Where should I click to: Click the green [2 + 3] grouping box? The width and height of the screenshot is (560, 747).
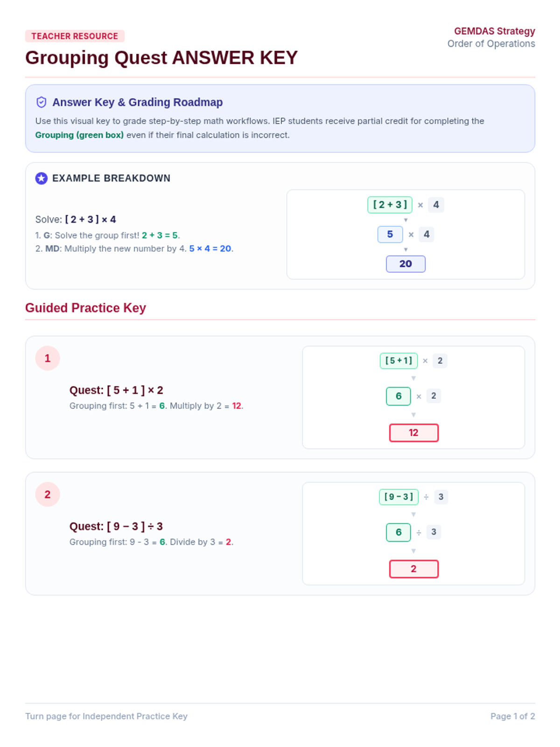390,204
